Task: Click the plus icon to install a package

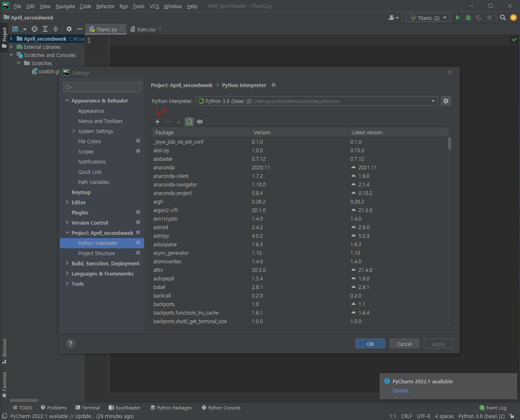Action: pos(157,122)
